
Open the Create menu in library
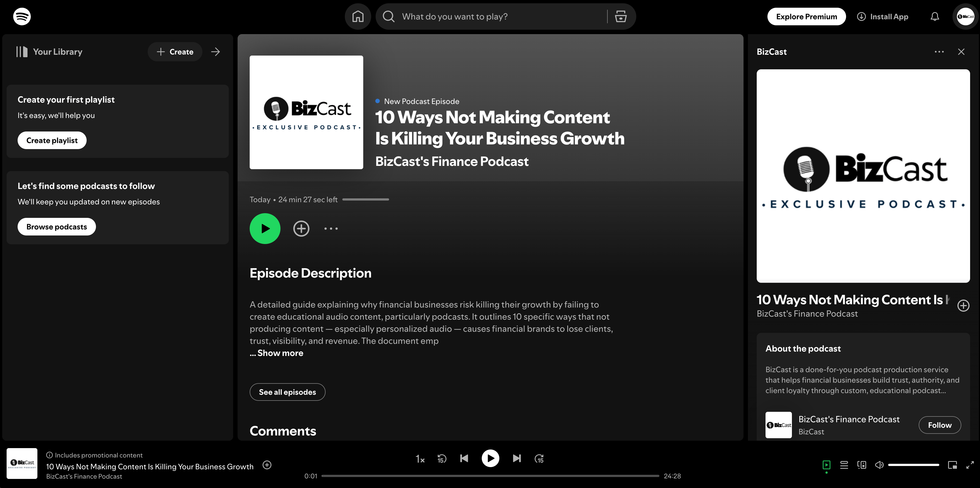(x=175, y=52)
